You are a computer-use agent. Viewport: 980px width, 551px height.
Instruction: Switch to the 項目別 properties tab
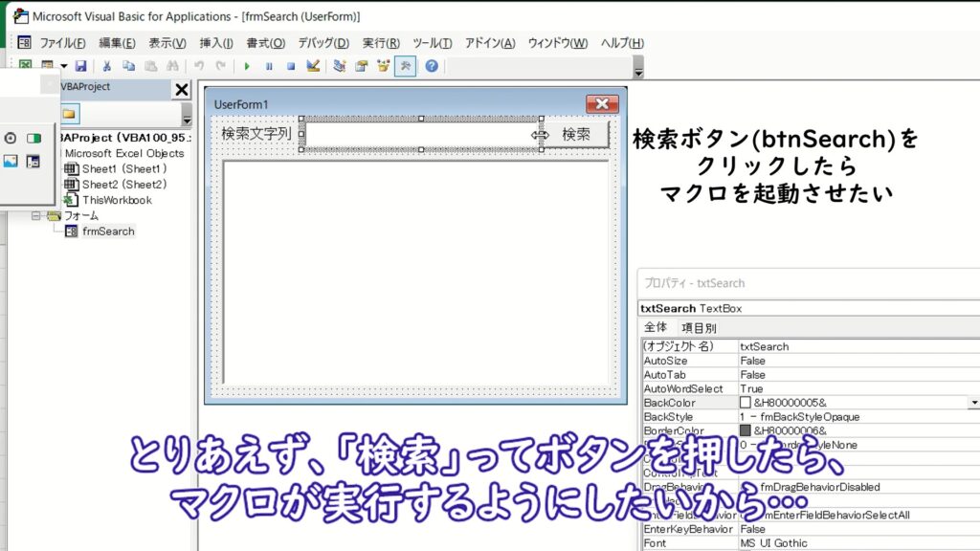[699, 327]
